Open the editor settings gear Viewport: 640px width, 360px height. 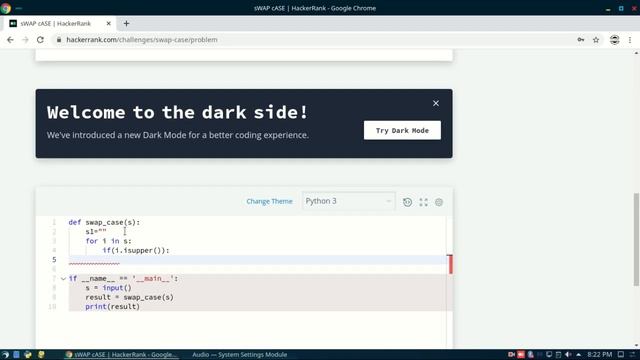(x=439, y=202)
